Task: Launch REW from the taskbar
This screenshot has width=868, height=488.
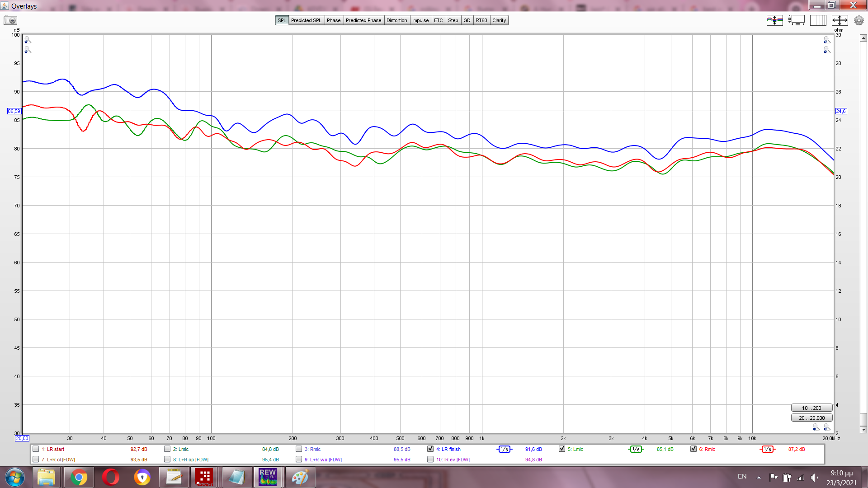Action: tap(268, 477)
